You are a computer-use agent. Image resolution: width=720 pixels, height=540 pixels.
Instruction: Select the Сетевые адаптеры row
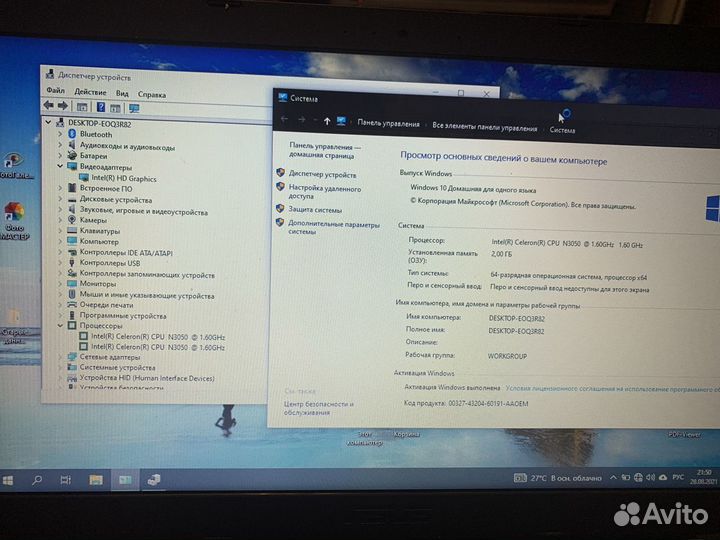pyautogui.click(x=110, y=357)
